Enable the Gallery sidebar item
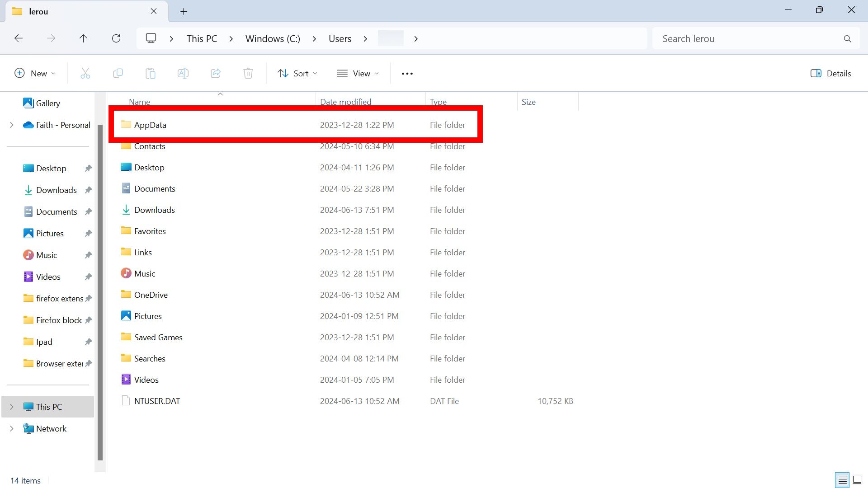 click(x=47, y=103)
